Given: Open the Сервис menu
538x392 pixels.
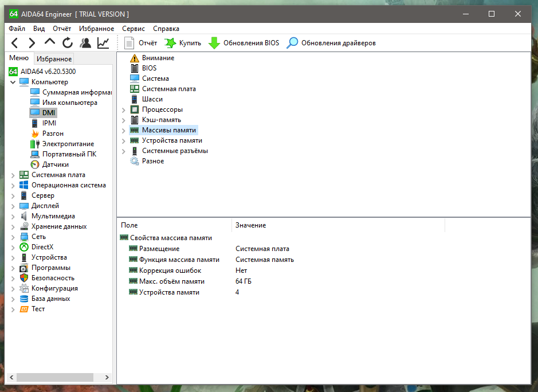Looking at the screenshot, I should [133, 29].
